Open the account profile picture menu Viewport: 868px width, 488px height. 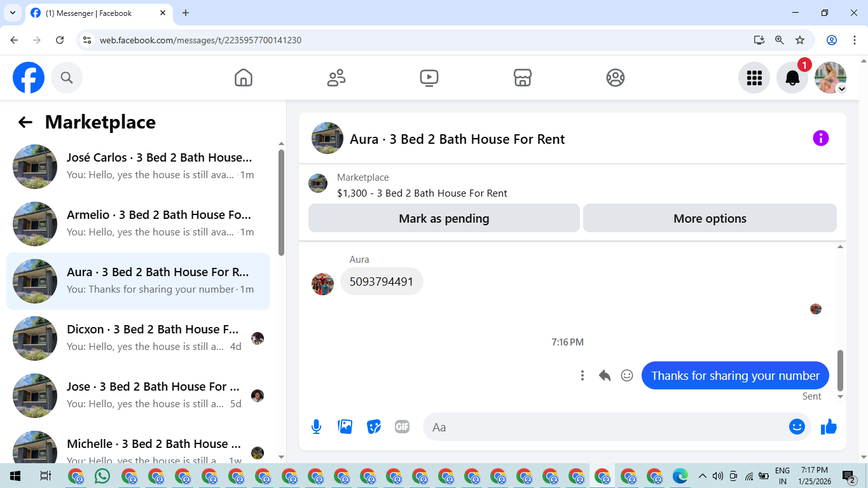point(830,78)
